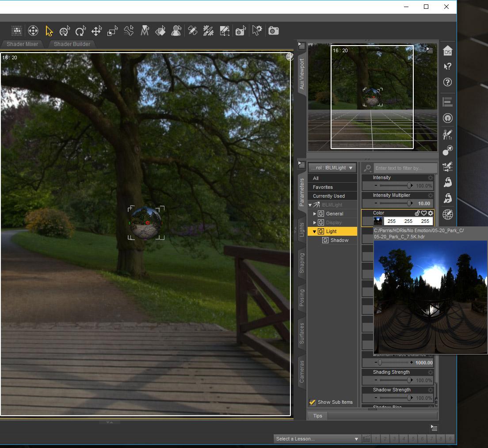This screenshot has width=488, height=448.
Task: Expand the Display group arrow
Action: tap(315, 222)
